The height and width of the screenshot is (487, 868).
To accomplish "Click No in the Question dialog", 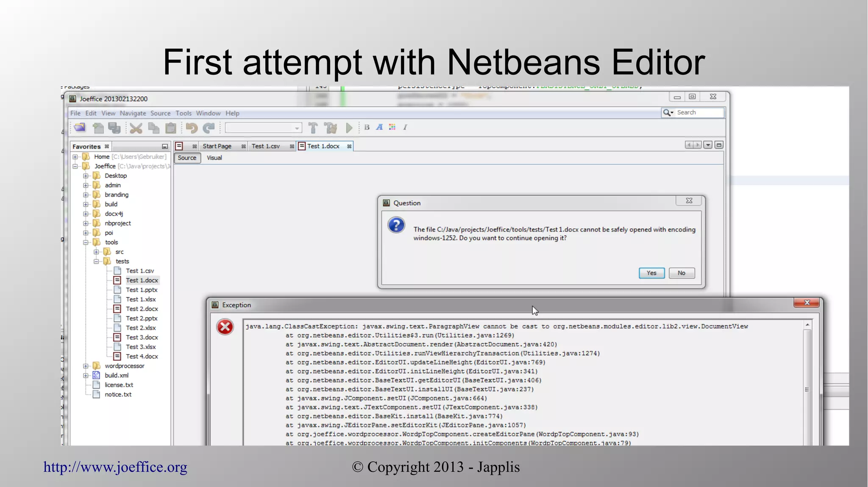I will pyautogui.click(x=682, y=273).
